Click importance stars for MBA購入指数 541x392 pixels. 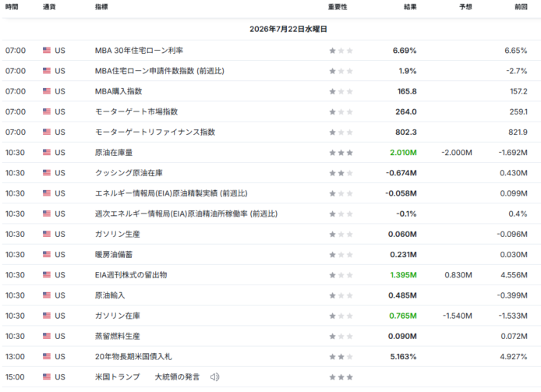pyautogui.click(x=341, y=91)
